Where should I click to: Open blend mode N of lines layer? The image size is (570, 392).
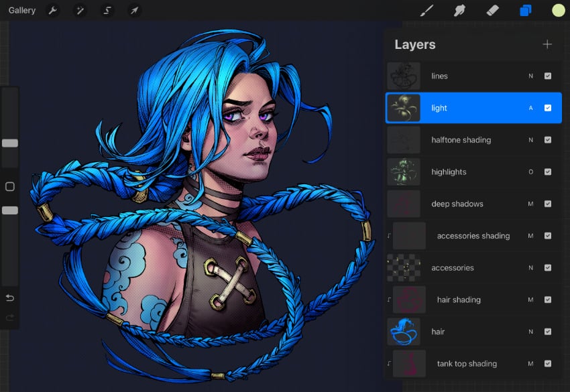pos(530,76)
